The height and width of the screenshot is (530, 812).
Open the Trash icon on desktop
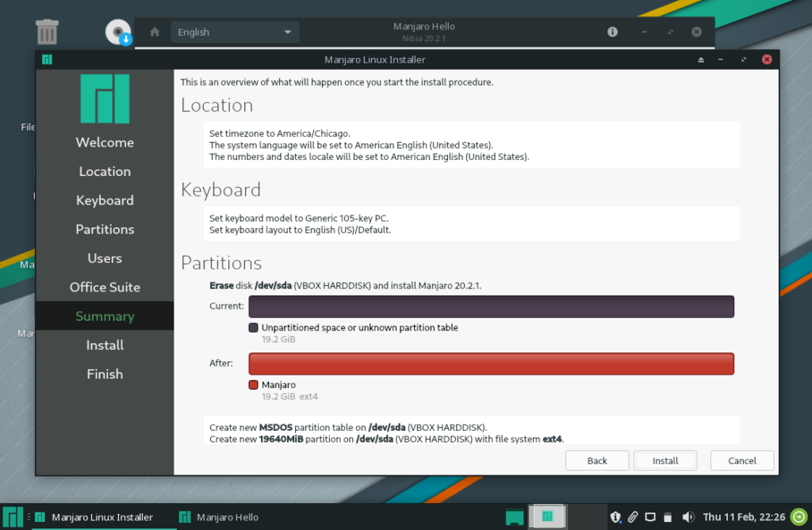(x=47, y=32)
